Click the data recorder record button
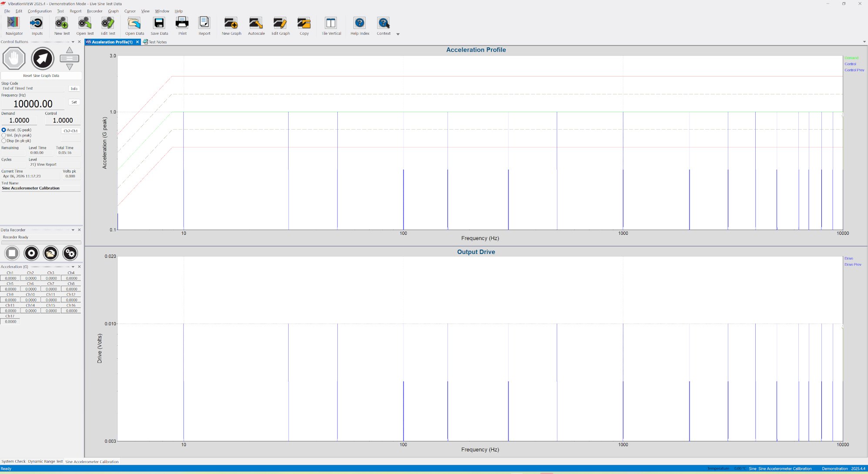 click(31, 253)
